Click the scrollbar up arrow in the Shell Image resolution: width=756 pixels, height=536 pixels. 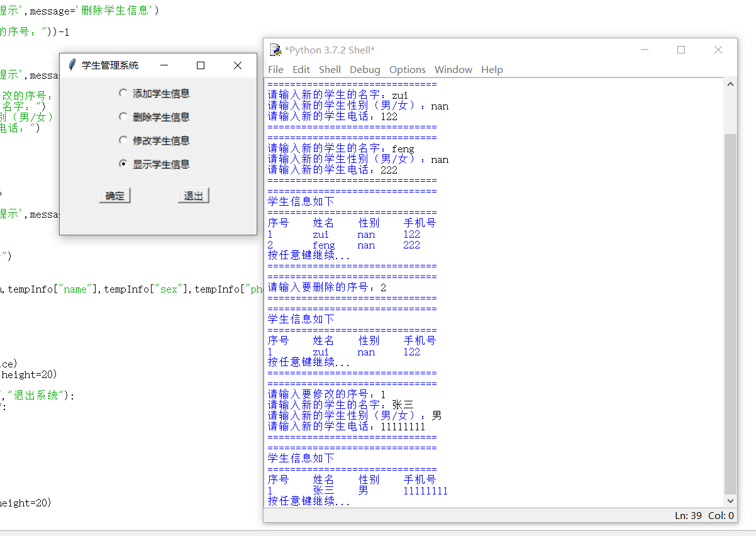point(730,82)
